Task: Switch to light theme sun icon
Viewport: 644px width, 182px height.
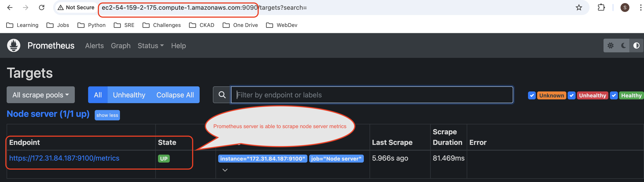Action: click(611, 45)
